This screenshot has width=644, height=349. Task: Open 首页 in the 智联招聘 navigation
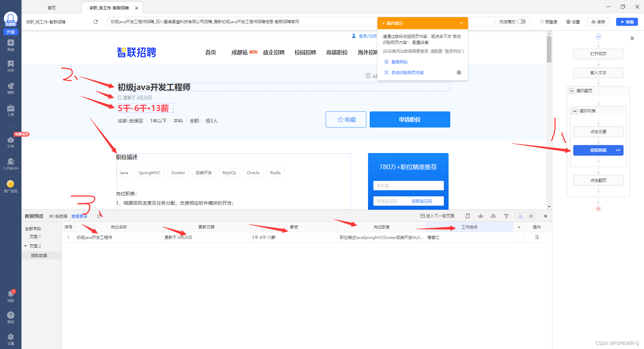pyautogui.click(x=211, y=52)
